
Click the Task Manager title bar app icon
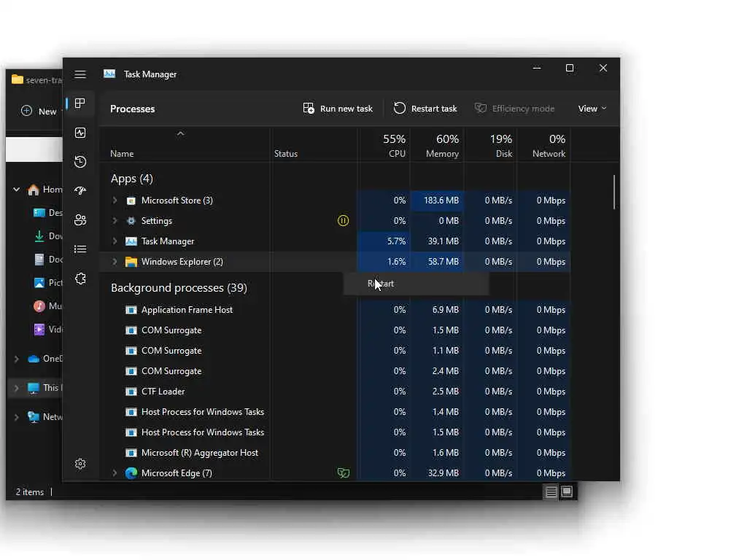pos(109,74)
